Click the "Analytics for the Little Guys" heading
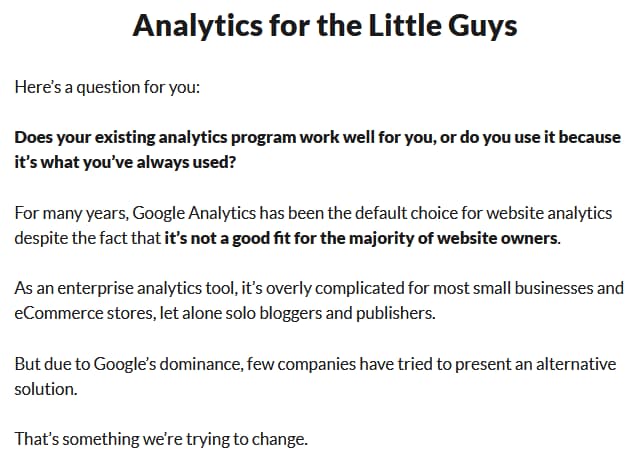Screen dimensions: 635x465 [x=324, y=26]
